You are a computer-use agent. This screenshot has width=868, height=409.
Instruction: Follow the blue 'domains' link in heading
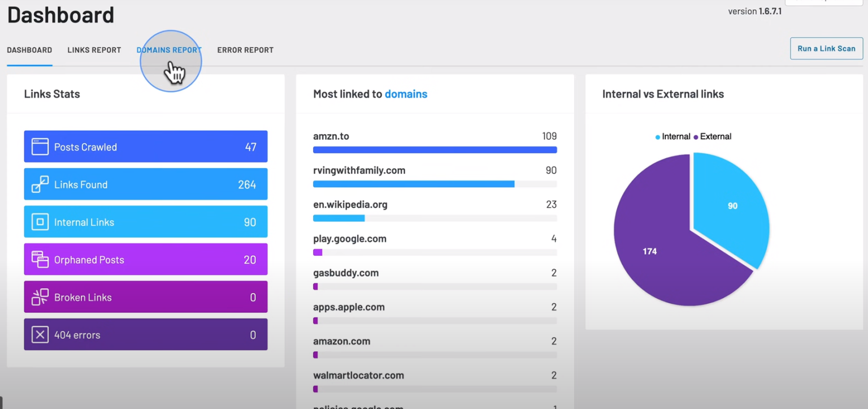406,94
